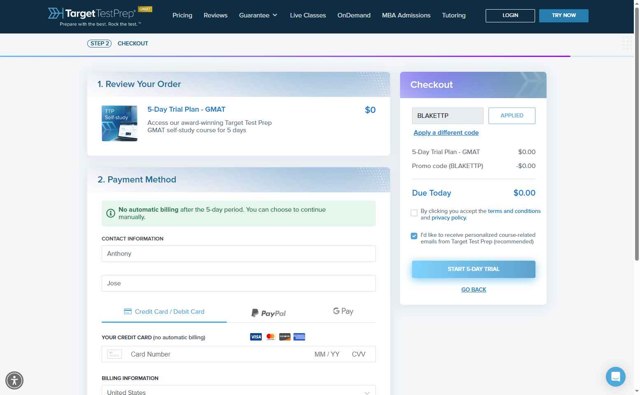The width and height of the screenshot is (640, 395).
Task: Click the Target Test Prep logo
Action: (100, 16)
